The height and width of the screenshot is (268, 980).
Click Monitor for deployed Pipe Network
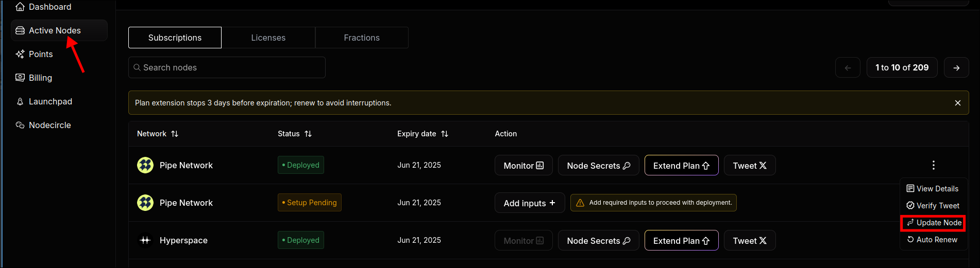pyautogui.click(x=523, y=165)
